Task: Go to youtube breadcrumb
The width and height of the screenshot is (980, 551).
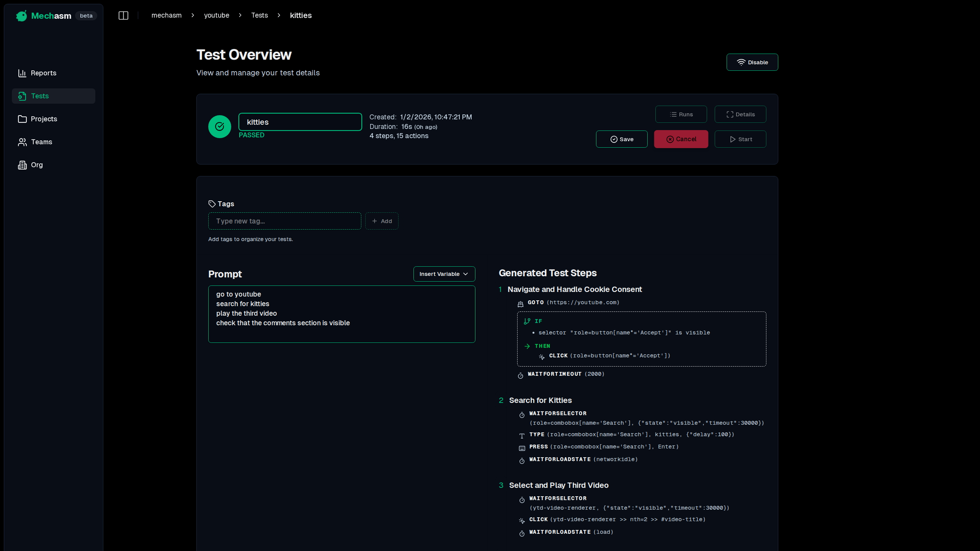Action: tap(216, 15)
